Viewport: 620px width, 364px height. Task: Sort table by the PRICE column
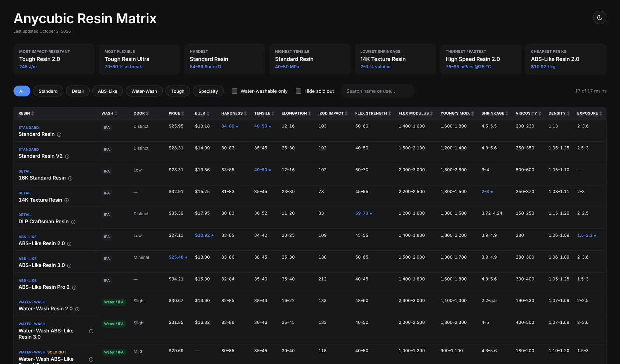(x=176, y=113)
